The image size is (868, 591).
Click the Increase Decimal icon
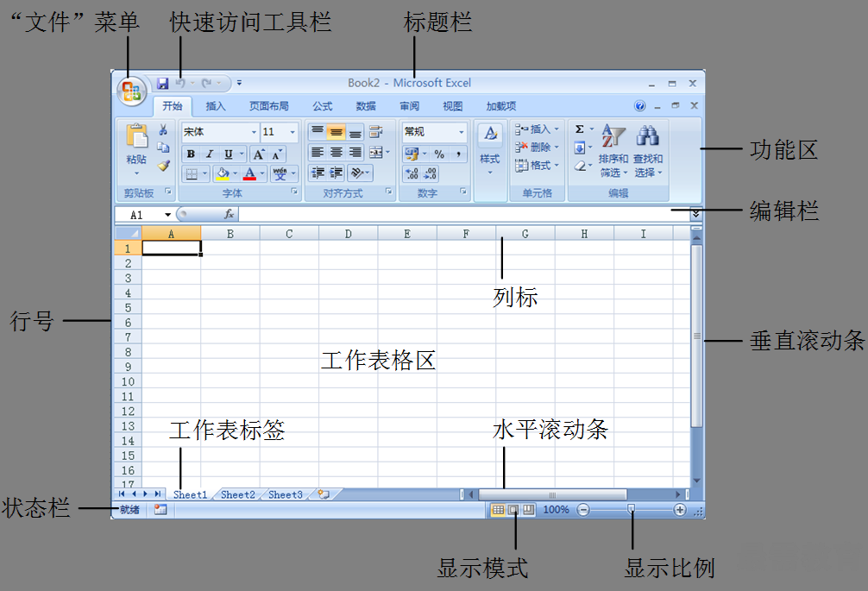point(412,173)
